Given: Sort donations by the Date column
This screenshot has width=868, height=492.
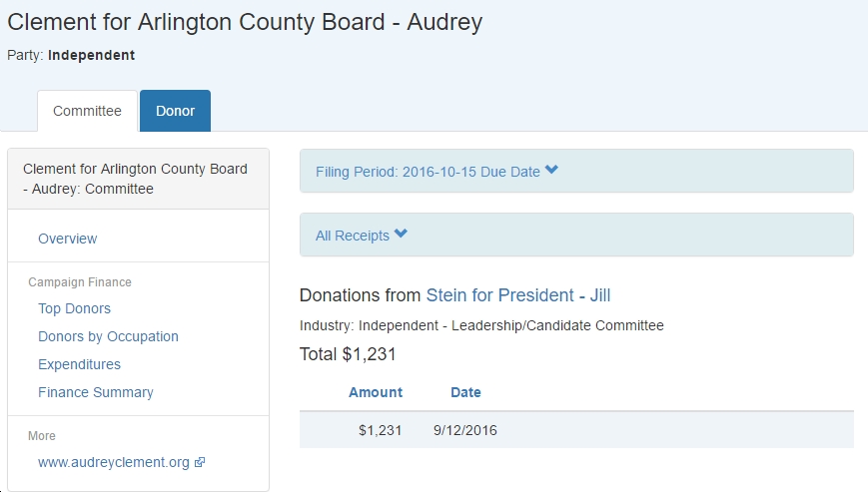Looking at the screenshot, I should (x=465, y=392).
